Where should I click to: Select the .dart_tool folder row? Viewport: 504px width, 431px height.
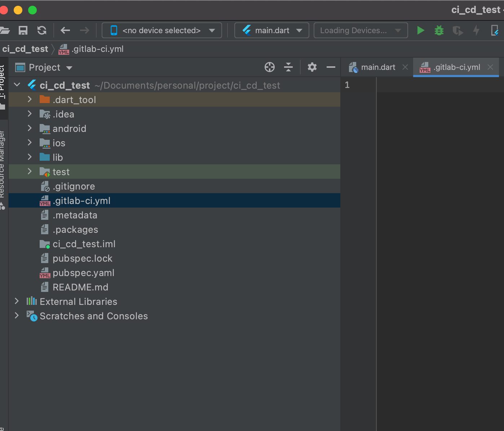174,99
